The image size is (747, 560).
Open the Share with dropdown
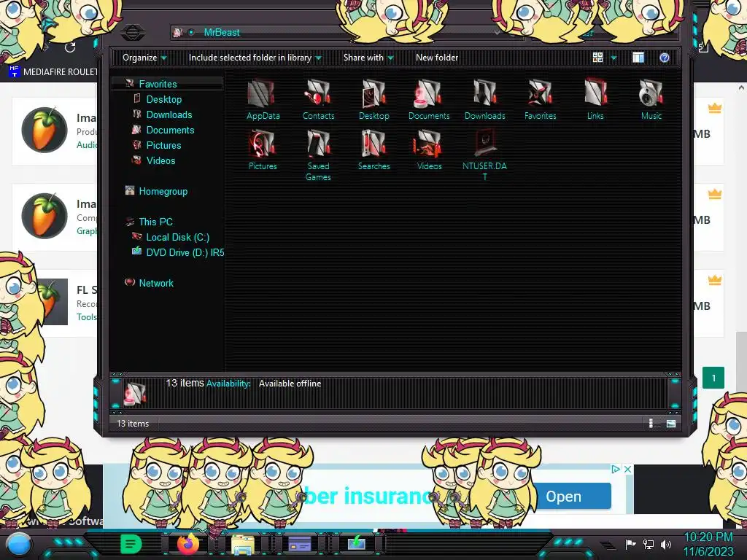[368, 58]
